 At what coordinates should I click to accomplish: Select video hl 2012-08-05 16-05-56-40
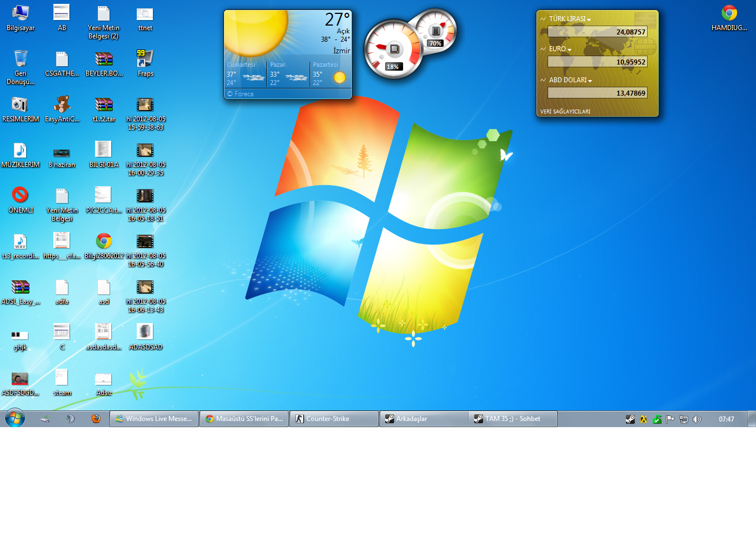pos(146,250)
